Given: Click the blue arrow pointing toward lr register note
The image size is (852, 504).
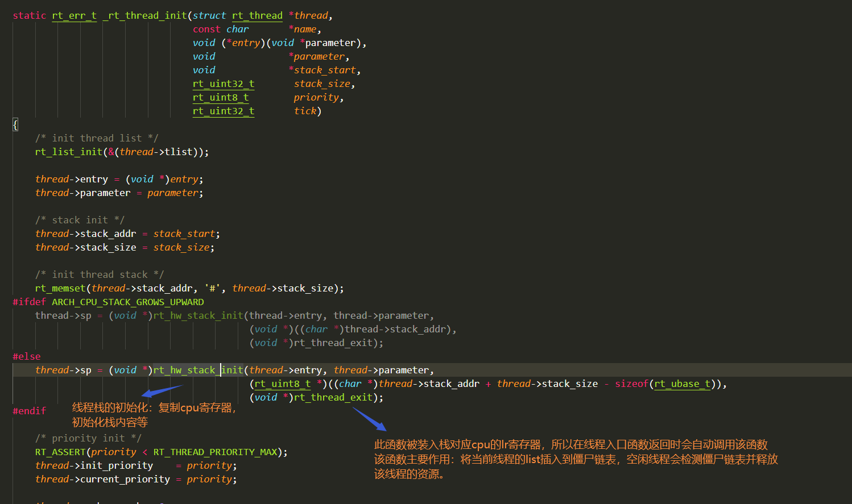Looking at the screenshot, I should click(x=369, y=419).
